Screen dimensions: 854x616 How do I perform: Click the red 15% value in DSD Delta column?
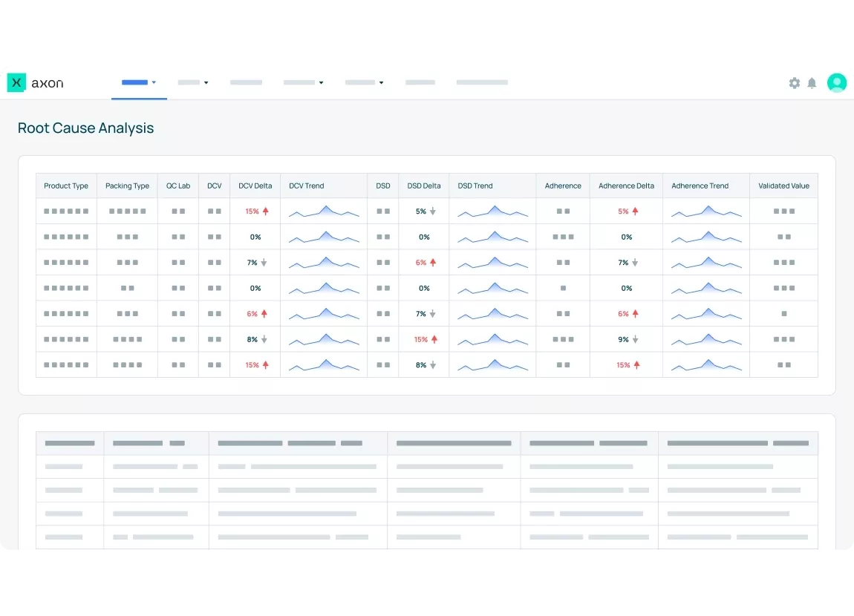420,339
